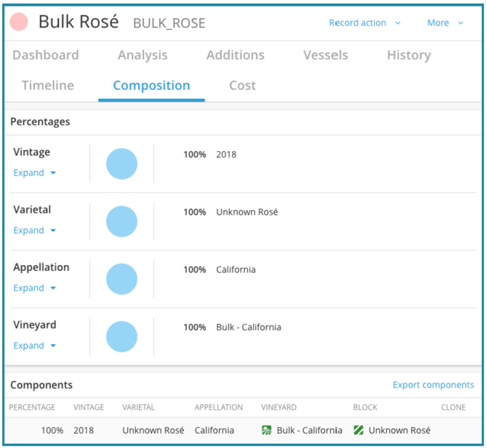Click the pink Bulk Rosé color circle
Image resolution: width=487 pixels, height=448 pixels.
click(19, 22)
